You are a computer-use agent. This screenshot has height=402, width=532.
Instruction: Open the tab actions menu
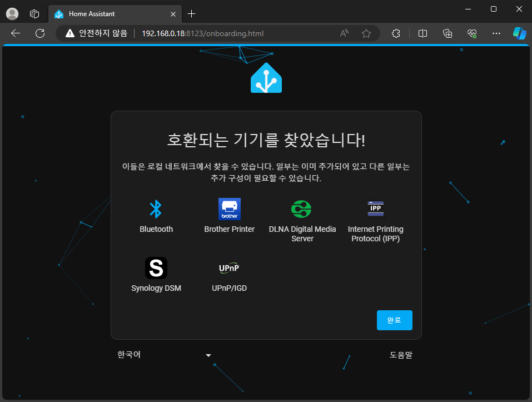coord(34,13)
